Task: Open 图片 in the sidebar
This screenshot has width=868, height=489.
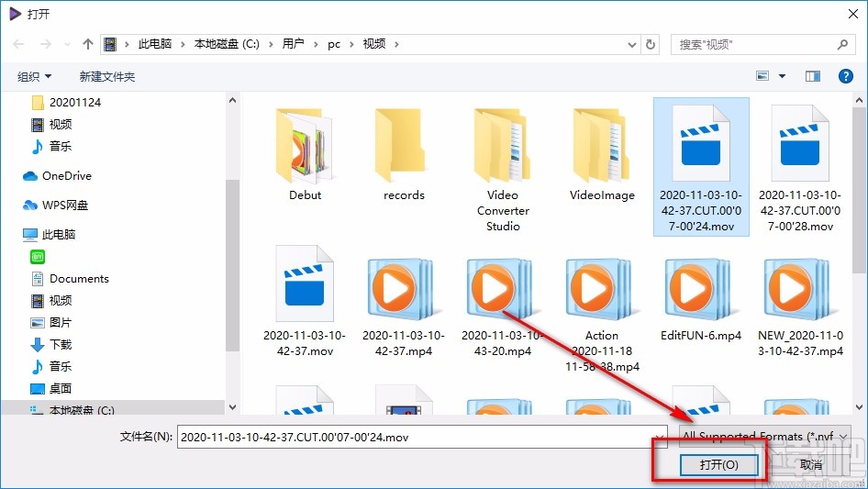Action: pos(52,323)
